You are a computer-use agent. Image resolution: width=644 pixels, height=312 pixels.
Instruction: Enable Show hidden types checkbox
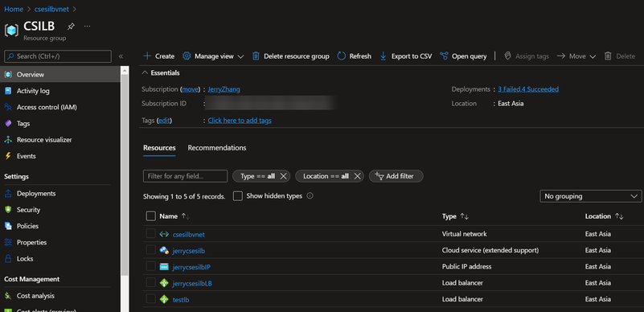click(x=237, y=196)
